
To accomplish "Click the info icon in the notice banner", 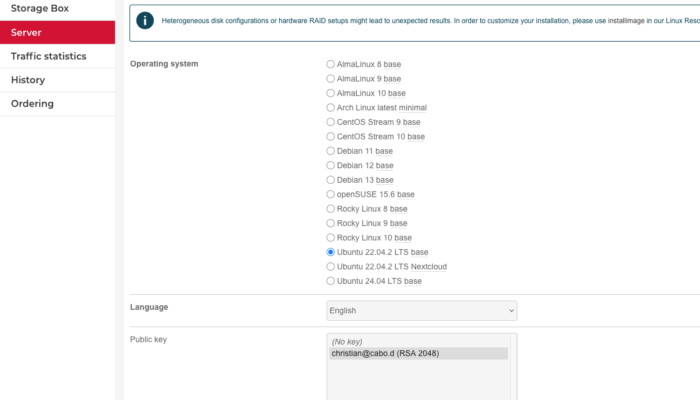I will [x=146, y=20].
